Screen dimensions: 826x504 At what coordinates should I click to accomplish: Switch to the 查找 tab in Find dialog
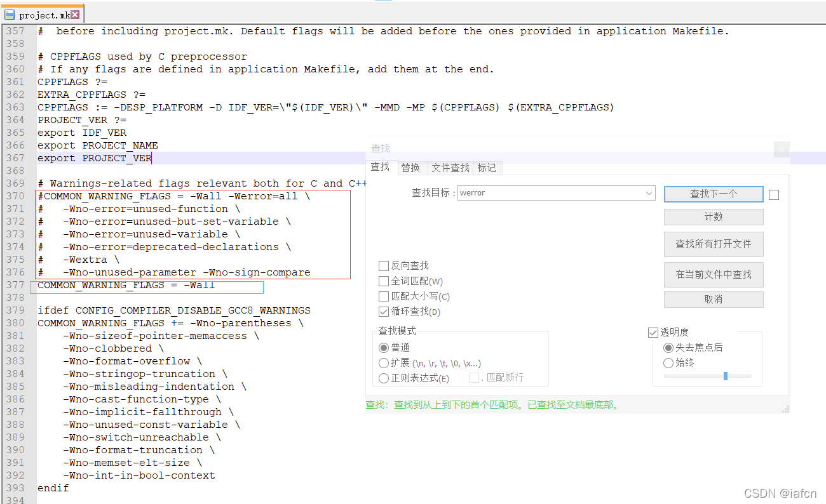click(380, 167)
